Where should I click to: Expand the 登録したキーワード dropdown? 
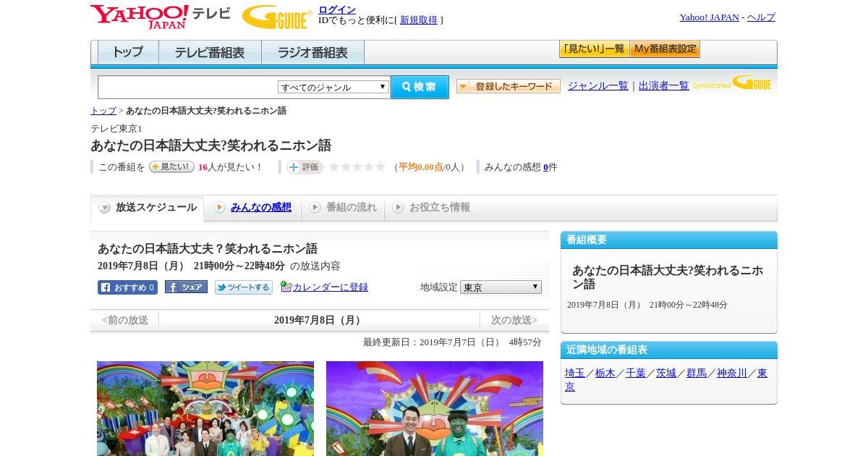(509, 86)
